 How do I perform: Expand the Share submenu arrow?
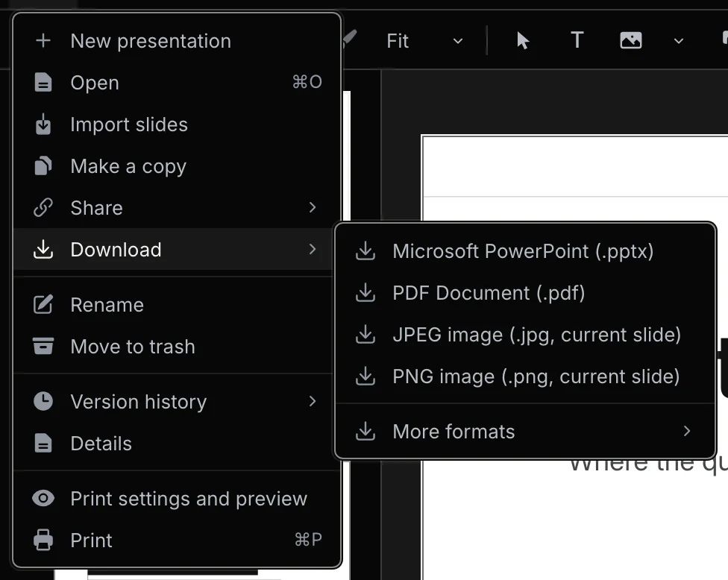(x=313, y=207)
